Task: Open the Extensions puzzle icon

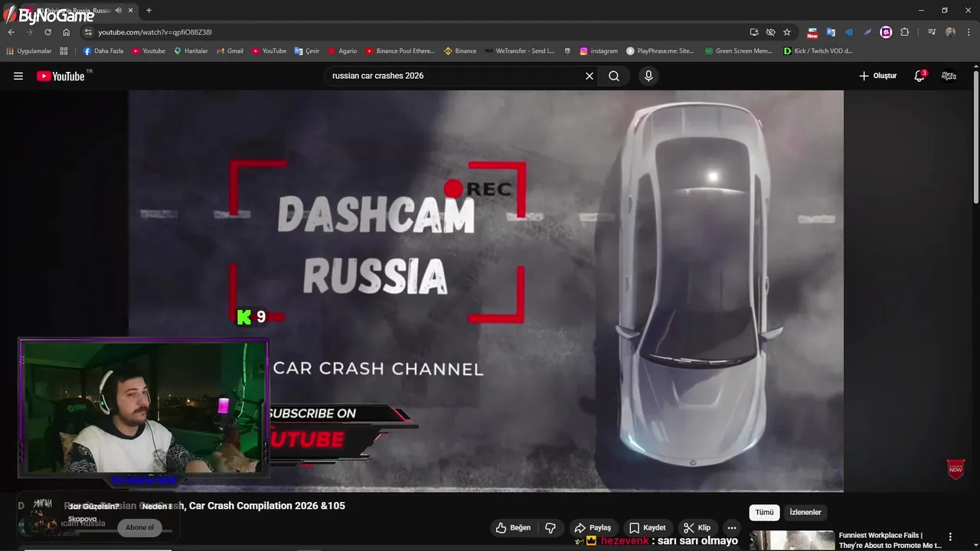Action: point(905,32)
